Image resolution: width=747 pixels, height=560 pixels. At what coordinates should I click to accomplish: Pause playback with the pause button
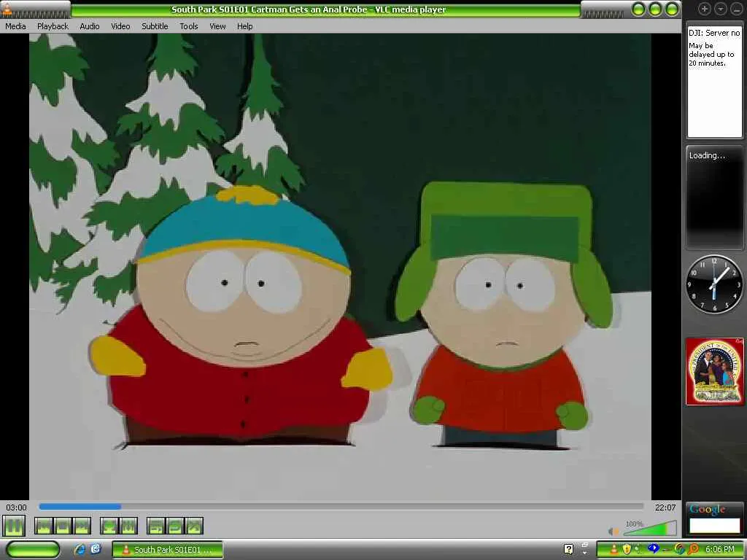[x=13, y=526]
